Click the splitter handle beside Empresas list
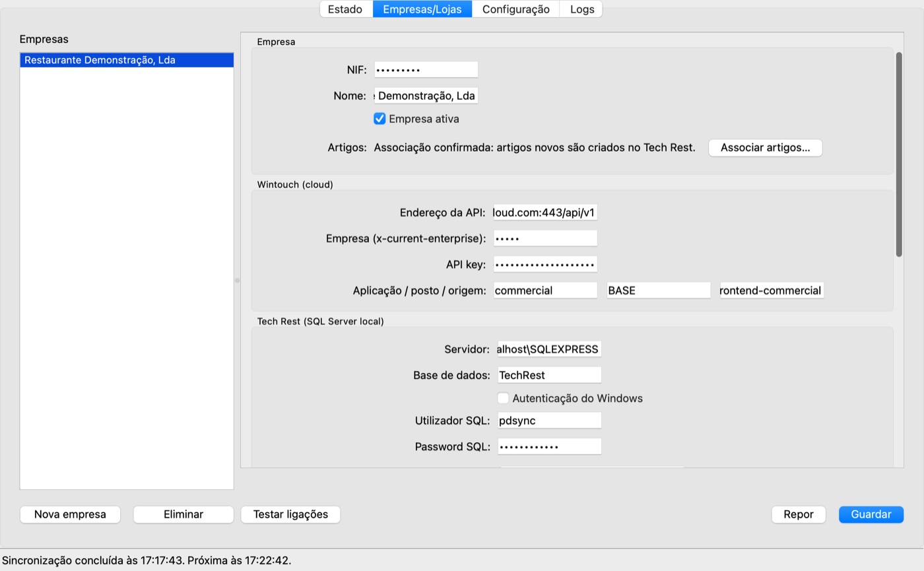 (237, 281)
